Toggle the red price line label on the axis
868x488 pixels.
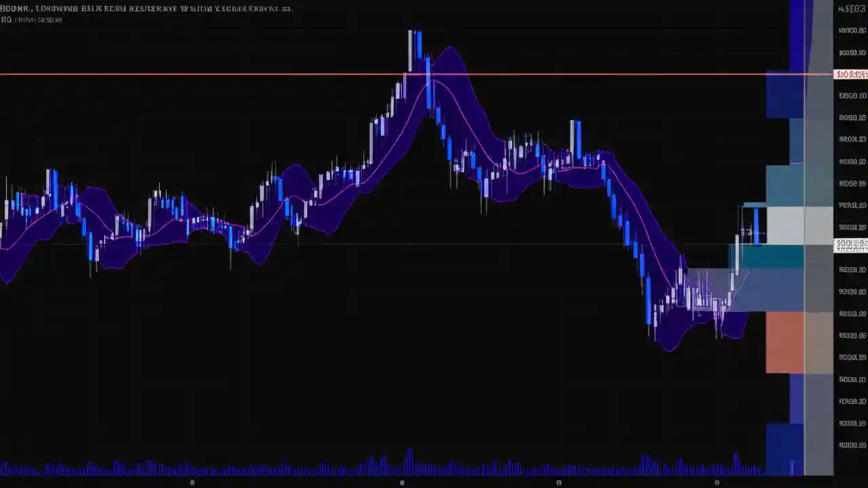pos(851,75)
